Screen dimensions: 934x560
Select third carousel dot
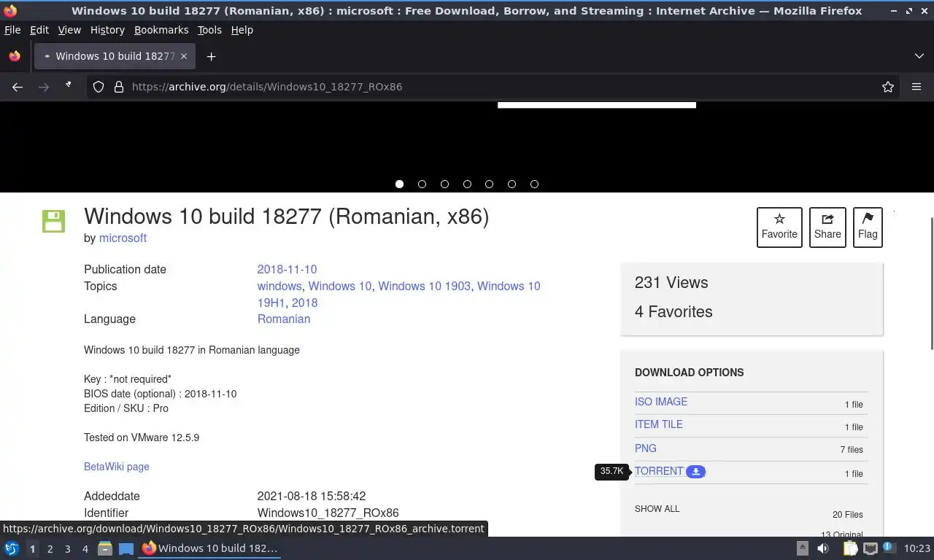coord(444,184)
